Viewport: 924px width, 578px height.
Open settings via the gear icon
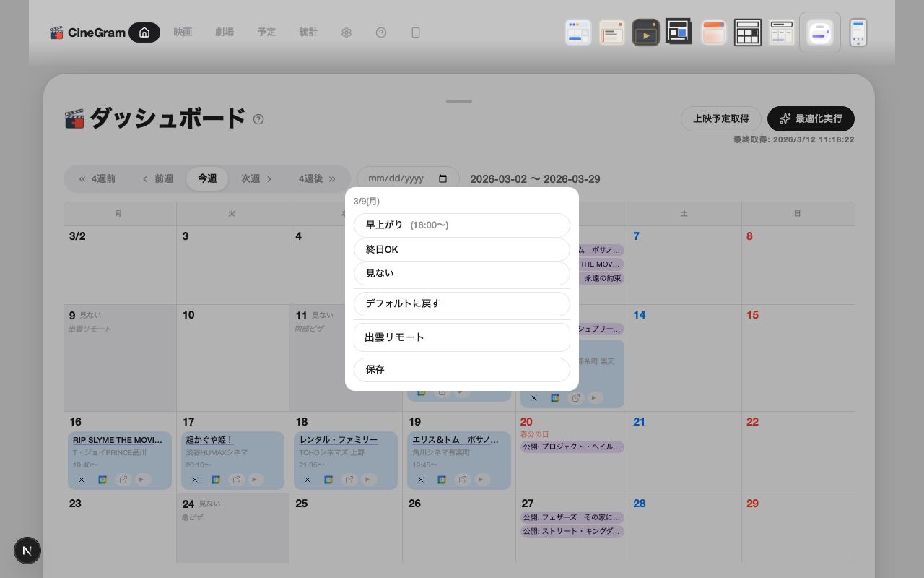(346, 33)
